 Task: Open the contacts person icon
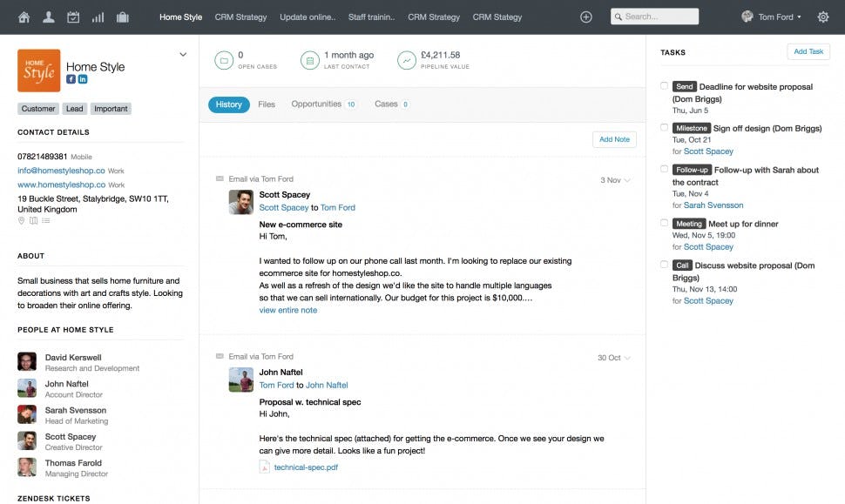[48, 17]
